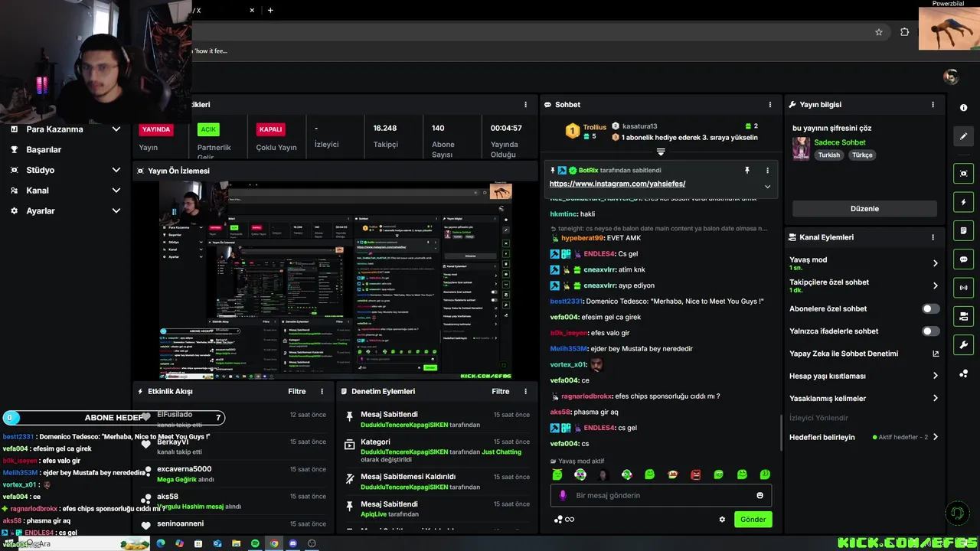The image size is (980, 551).
Task: Open the emoji picker smiley in the message box
Action: pyautogui.click(x=759, y=495)
